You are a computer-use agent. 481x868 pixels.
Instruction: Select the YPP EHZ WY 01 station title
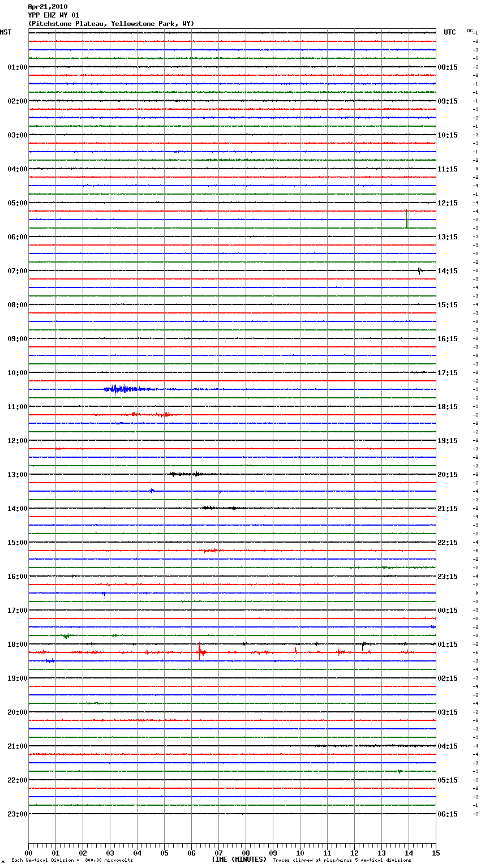[x=54, y=15]
